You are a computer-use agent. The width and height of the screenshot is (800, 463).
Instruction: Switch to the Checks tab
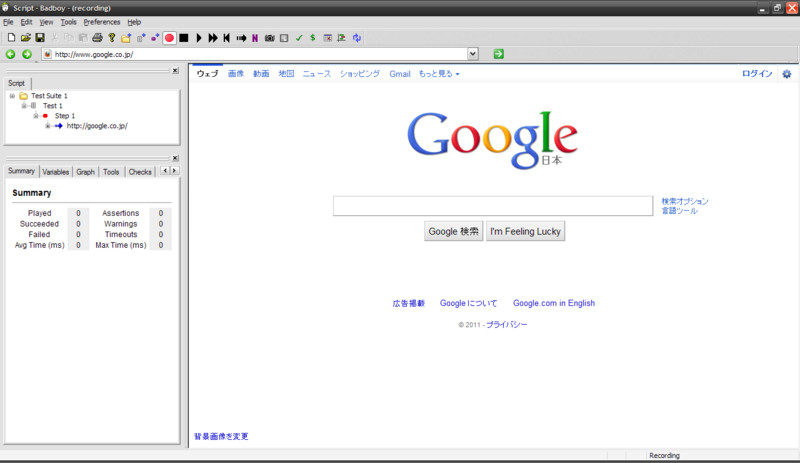[x=140, y=172]
